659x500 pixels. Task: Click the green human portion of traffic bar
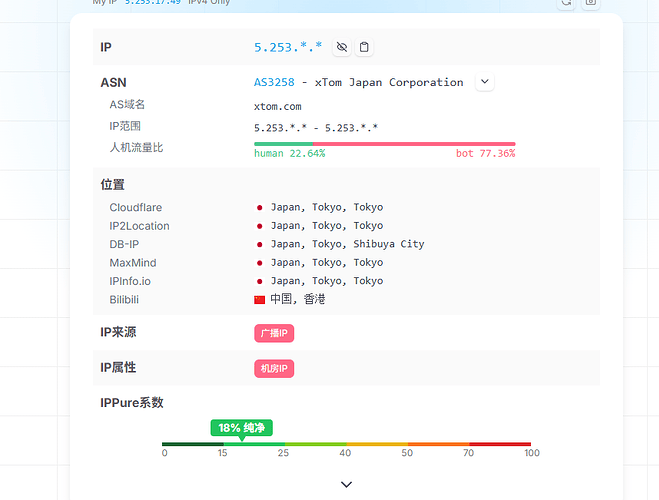coord(284,144)
